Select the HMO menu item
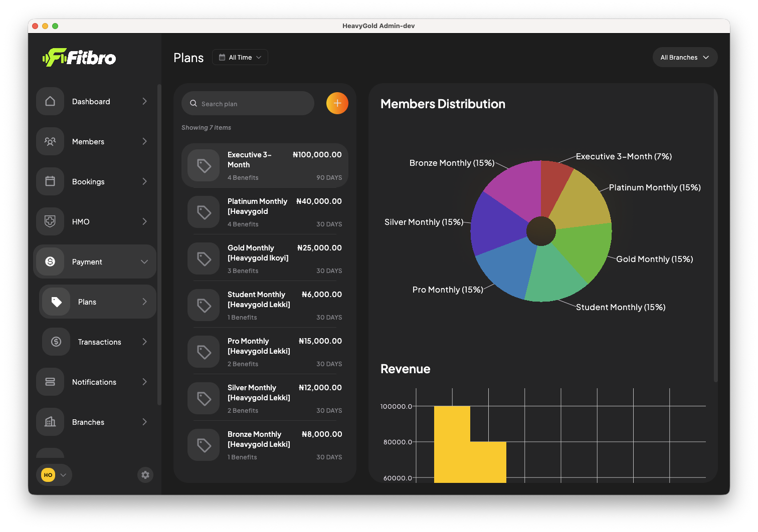 click(95, 221)
